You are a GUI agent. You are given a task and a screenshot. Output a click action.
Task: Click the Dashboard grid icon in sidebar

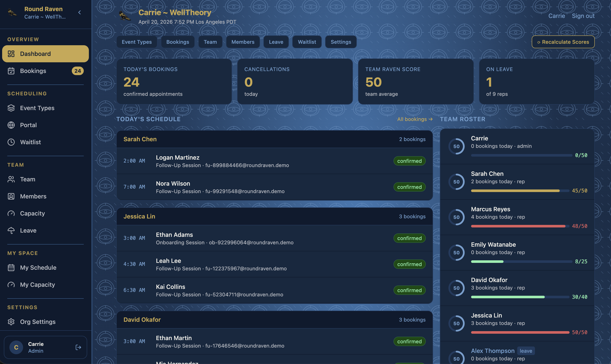(x=11, y=54)
